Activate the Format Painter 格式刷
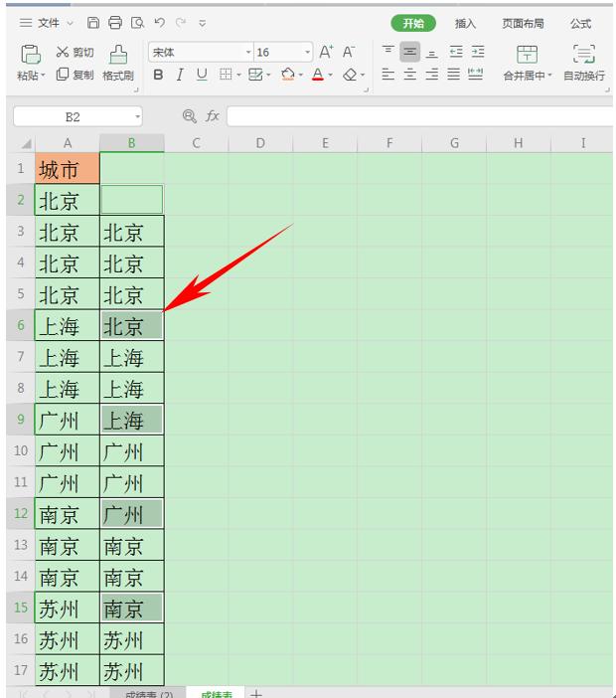 pos(118,63)
